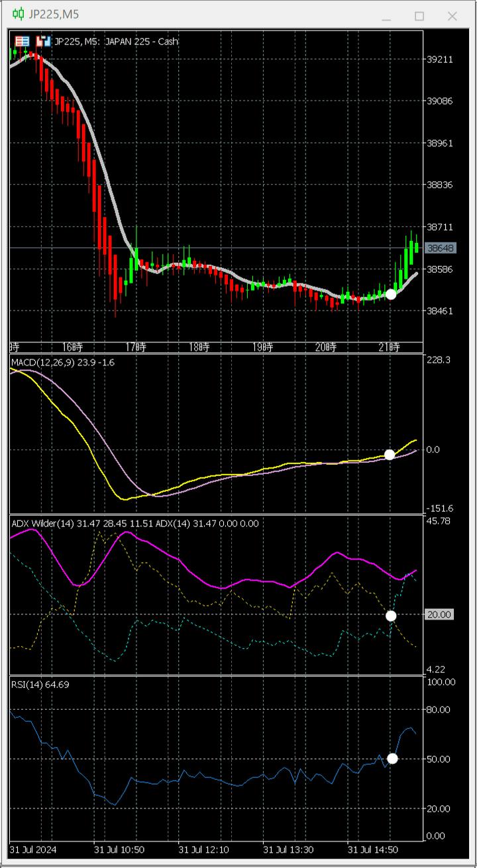Minimize the JP225,M5 chart window
Screen dimensions: 477x868
click(386, 16)
